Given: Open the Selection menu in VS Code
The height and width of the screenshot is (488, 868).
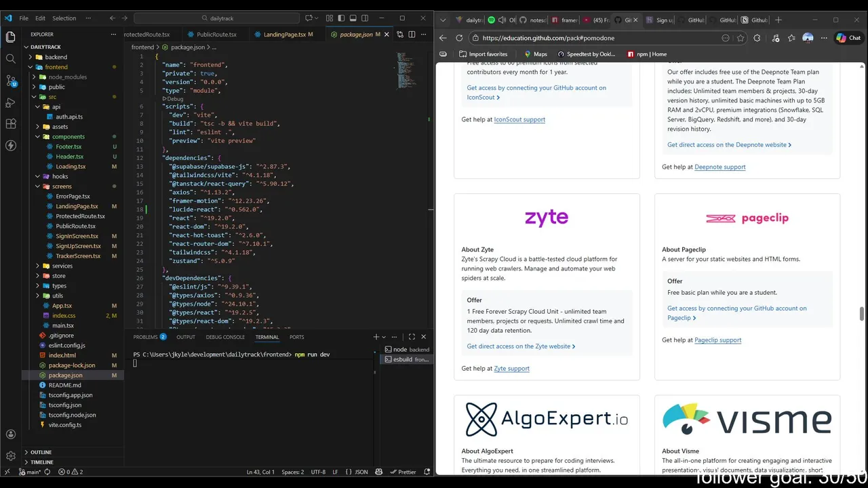Looking at the screenshot, I should coord(64,18).
